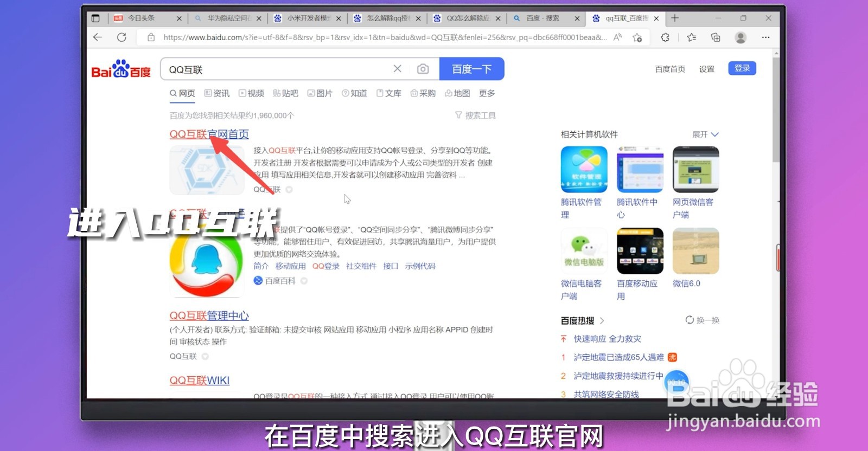868x451 pixels.
Task: Open the 社交组件 sub-link
Action: click(x=361, y=266)
